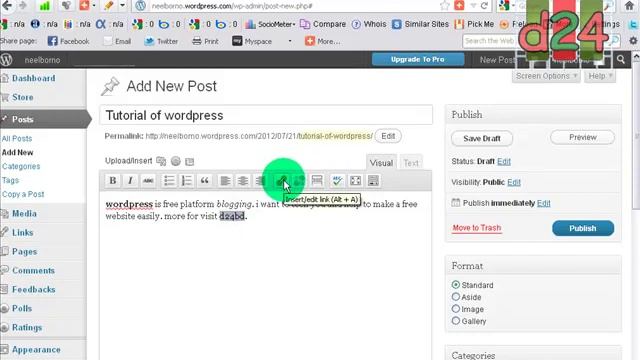Insert an ordered numbered list
640x360 pixels.
(187, 181)
